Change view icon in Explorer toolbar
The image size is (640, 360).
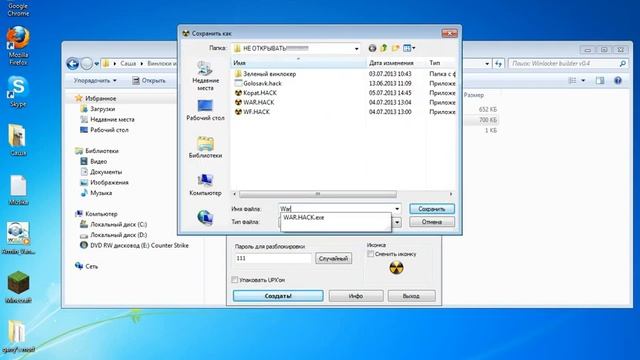(x=573, y=80)
